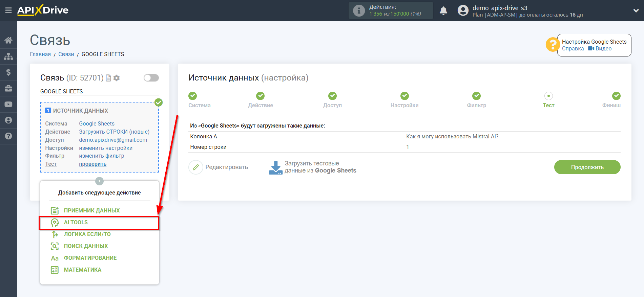Image resolution: width=644 pixels, height=297 pixels.
Task: Click demo.apixdrive@gmail.com access link
Action: [113, 140]
